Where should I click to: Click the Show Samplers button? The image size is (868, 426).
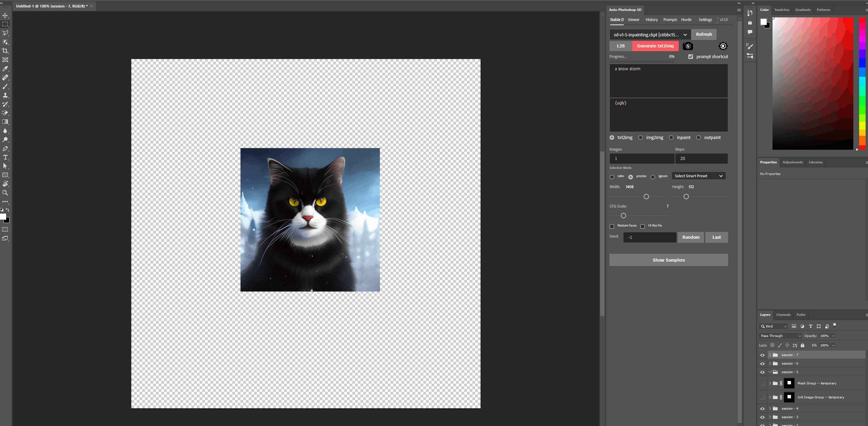(x=668, y=260)
